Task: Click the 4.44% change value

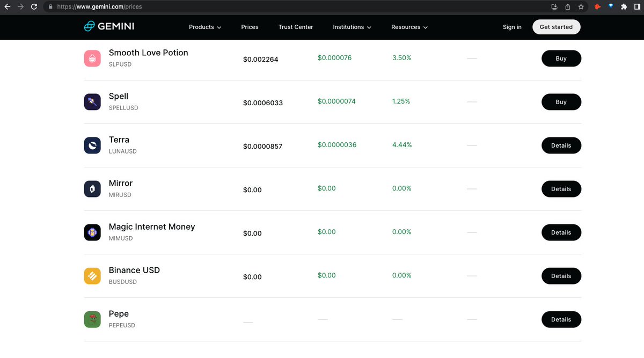Action: pos(402,145)
